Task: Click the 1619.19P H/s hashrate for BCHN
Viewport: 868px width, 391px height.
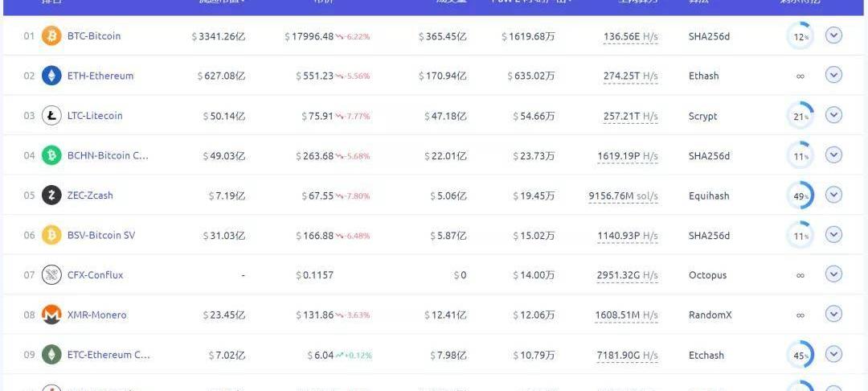Action: 627,157
